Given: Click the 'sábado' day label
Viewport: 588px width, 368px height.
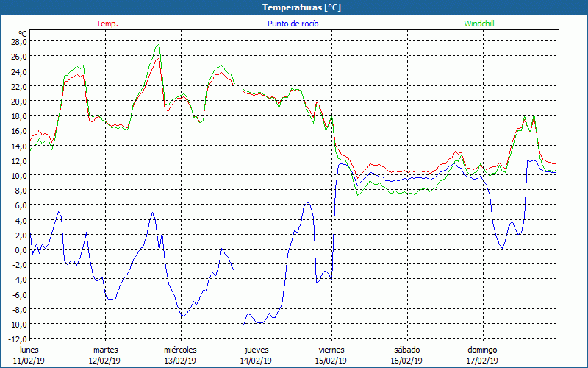Looking at the screenshot, I should click(x=407, y=350).
